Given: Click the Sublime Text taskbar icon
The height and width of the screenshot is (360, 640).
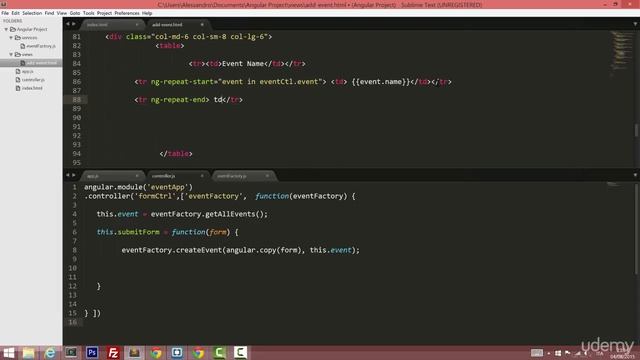Looking at the screenshot, I should (x=135, y=353).
